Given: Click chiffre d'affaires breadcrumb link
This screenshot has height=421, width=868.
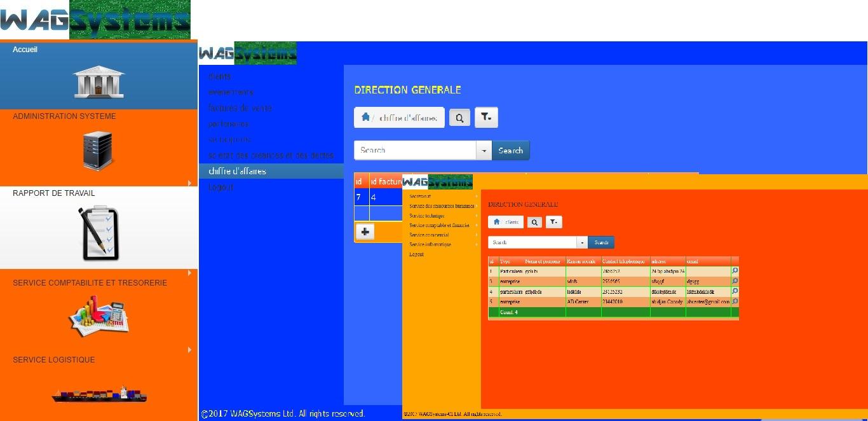Looking at the screenshot, I should (x=408, y=118).
